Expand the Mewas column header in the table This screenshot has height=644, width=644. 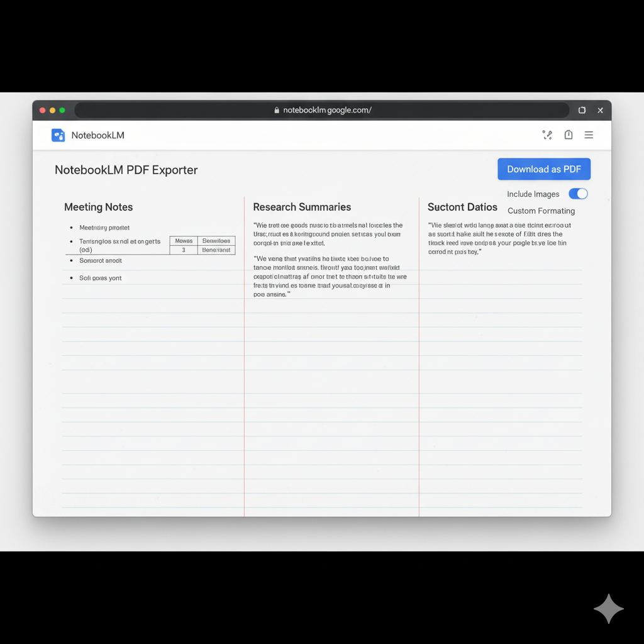pos(184,240)
